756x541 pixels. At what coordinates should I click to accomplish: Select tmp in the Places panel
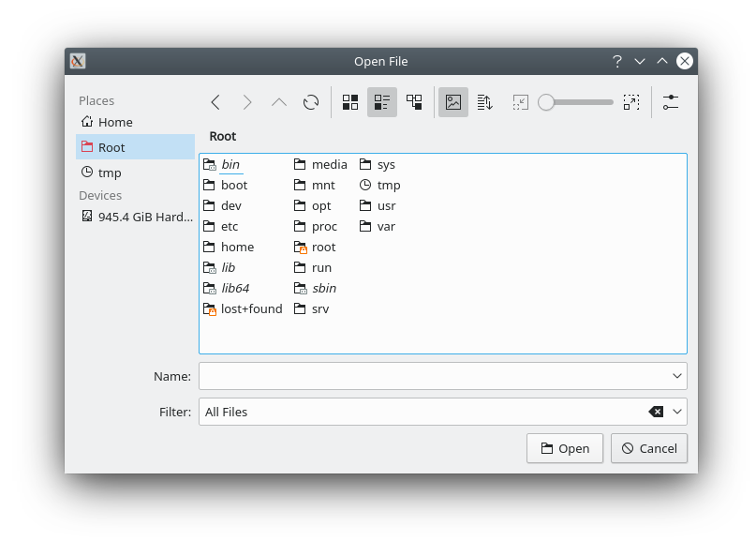pos(110,173)
